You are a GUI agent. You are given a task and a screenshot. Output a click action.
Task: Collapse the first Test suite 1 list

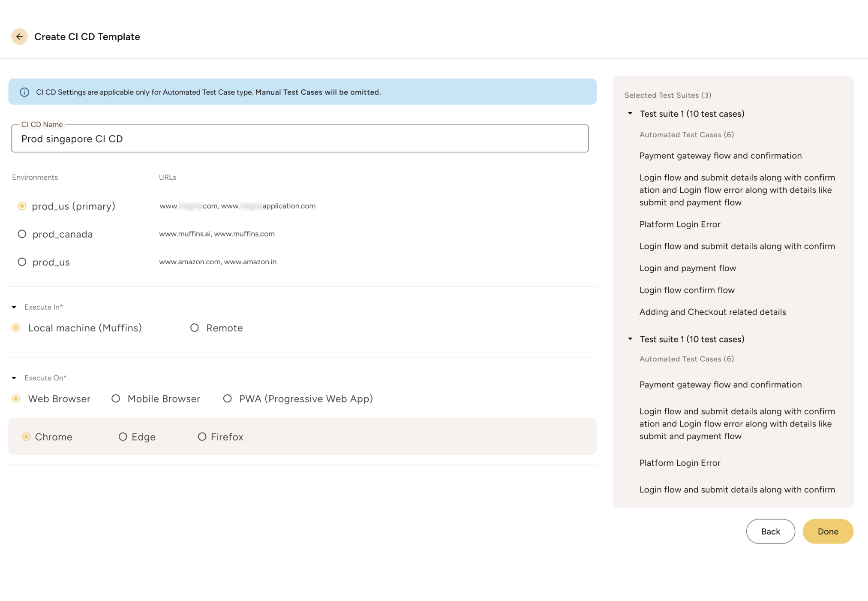pyautogui.click(x=630, y=113)
